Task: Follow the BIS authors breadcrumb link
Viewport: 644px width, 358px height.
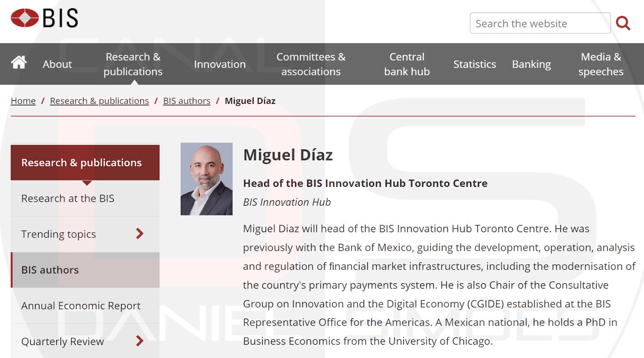Action: (187, 101)
